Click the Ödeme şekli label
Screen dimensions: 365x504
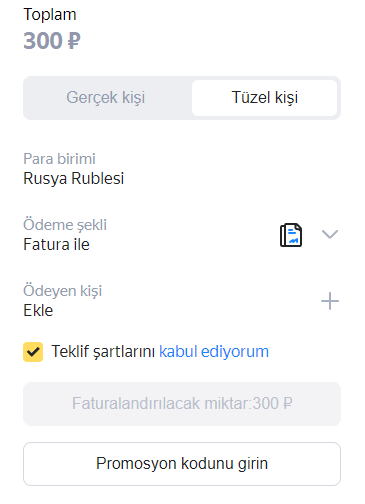(65, 225)
